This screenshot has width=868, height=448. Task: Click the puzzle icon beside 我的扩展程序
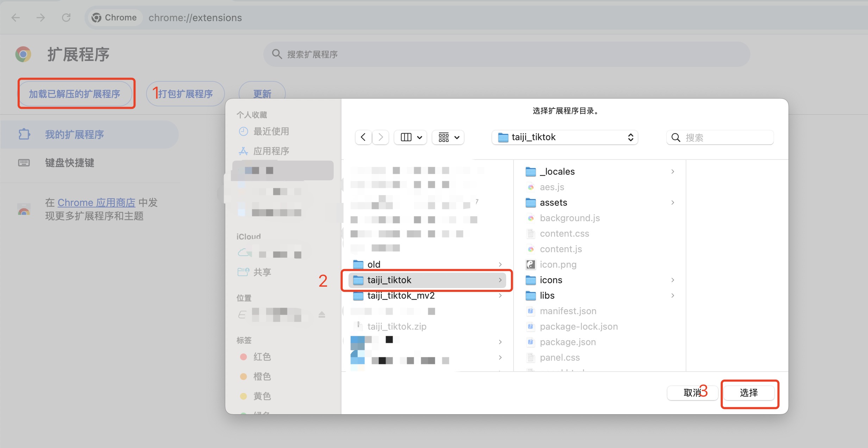24,134
